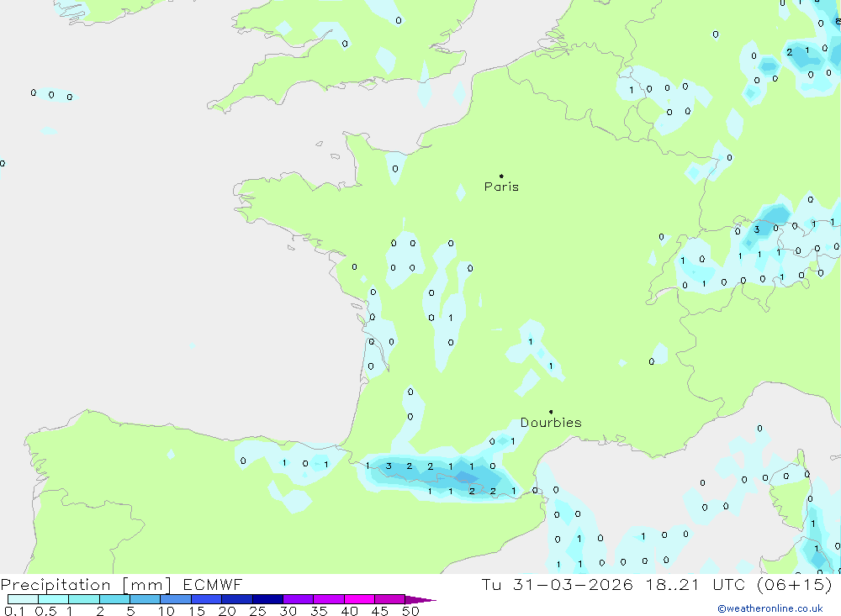The width and height of the screenshot is (841, 616).
Task: Click the date 'Tu 31-03-2026' text
Action: point(557,584)
